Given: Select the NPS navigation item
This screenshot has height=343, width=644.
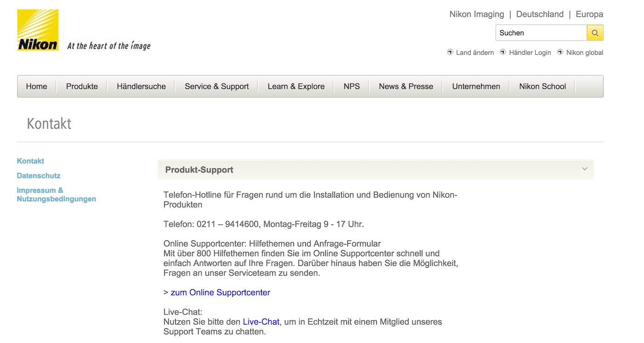Looking at the screenshot, I should coord(352,86).
